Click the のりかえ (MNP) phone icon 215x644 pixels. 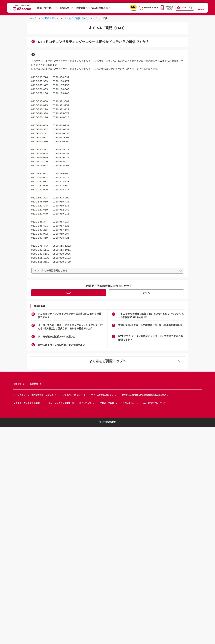162,8
